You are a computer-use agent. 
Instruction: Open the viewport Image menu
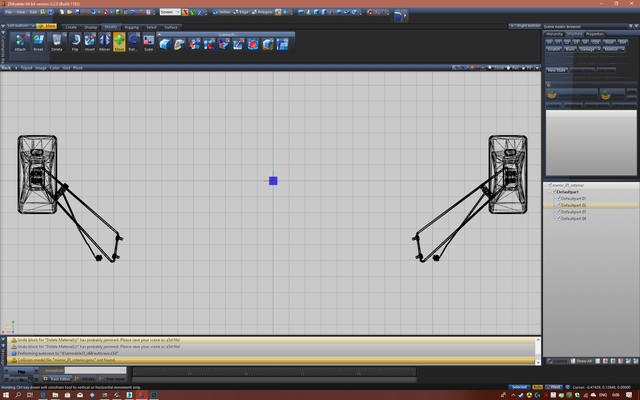(x=41, y=68)
